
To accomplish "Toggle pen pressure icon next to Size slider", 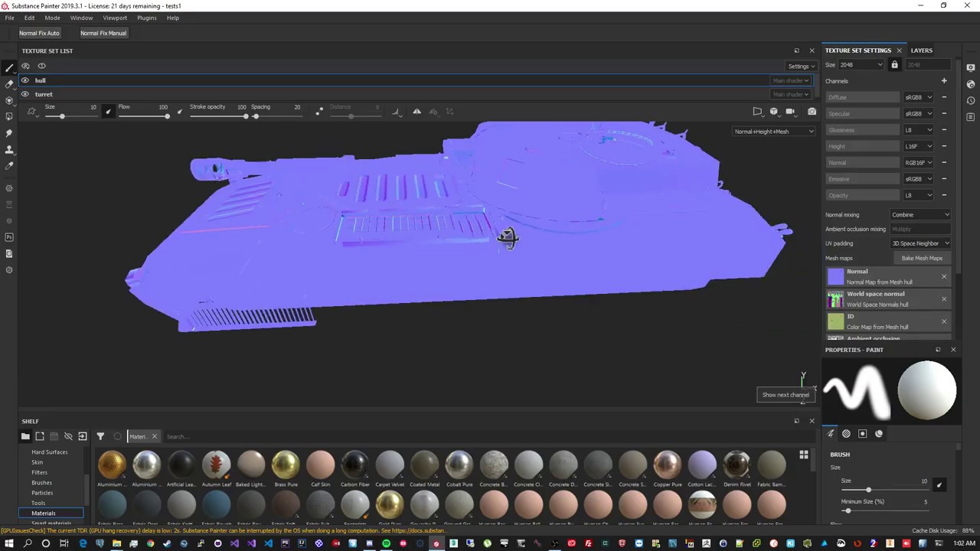I will tap(108, 112).
